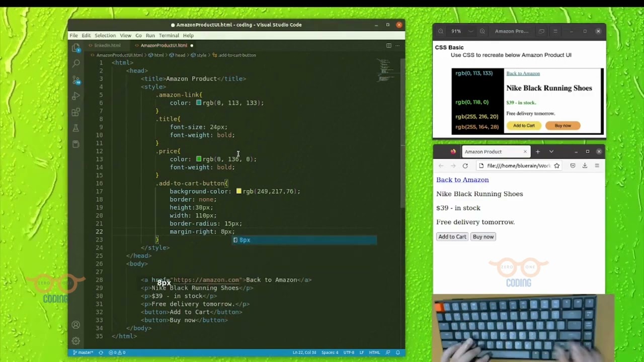This screenshot has height=362, width=644.
Task: Open Accounts icon in activity bar
Action: click(76, 325)
